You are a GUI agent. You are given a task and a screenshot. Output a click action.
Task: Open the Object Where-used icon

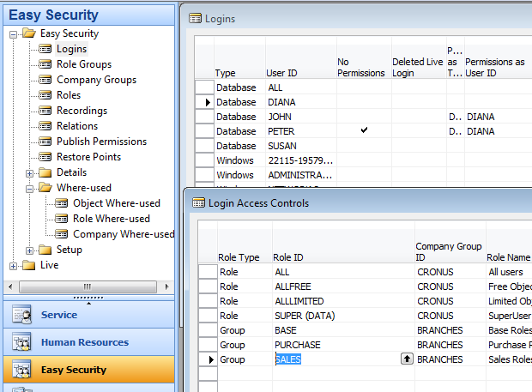click(62, 203)
